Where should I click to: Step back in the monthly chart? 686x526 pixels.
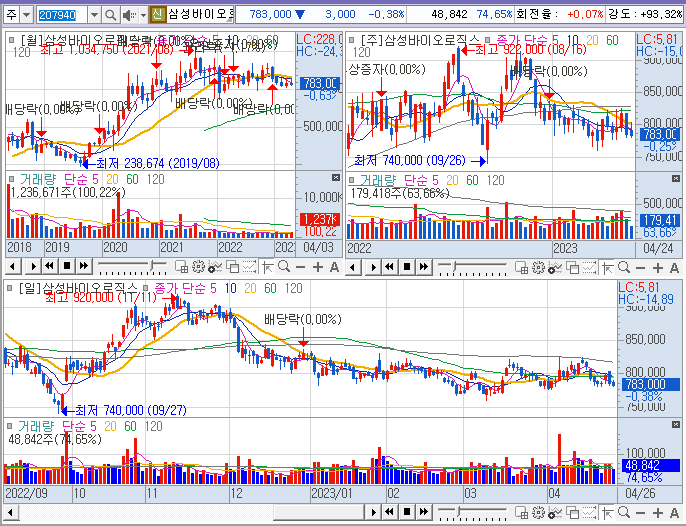[13, 266]
